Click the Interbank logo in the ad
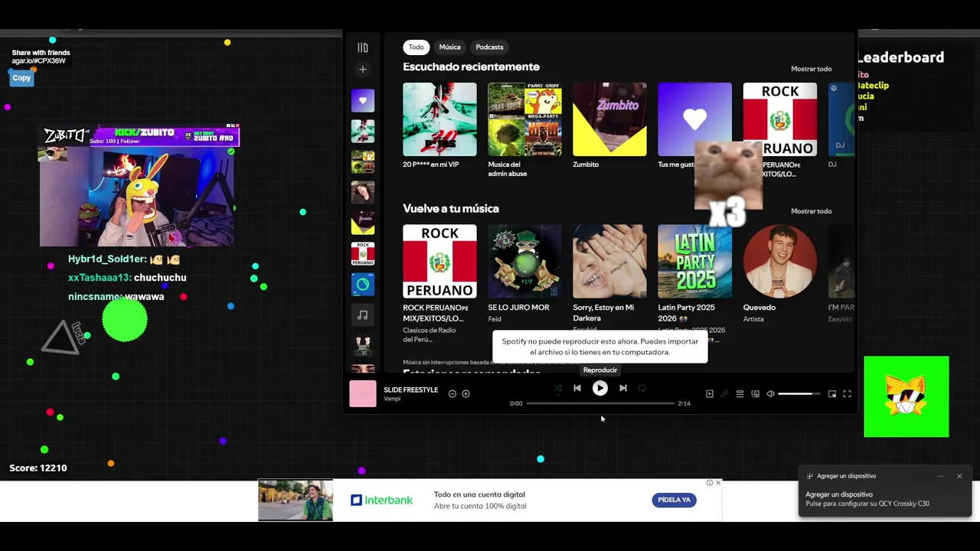Image resolution: width=980 pixels, height=551 pixels. tap(381, 500)
